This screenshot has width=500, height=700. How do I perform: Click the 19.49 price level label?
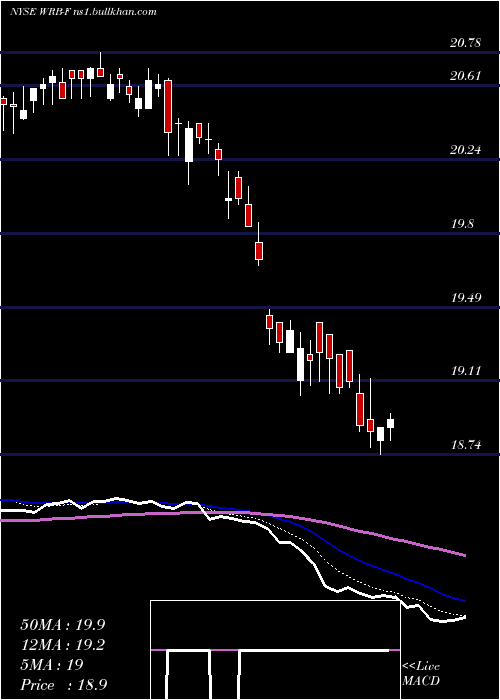466,297
